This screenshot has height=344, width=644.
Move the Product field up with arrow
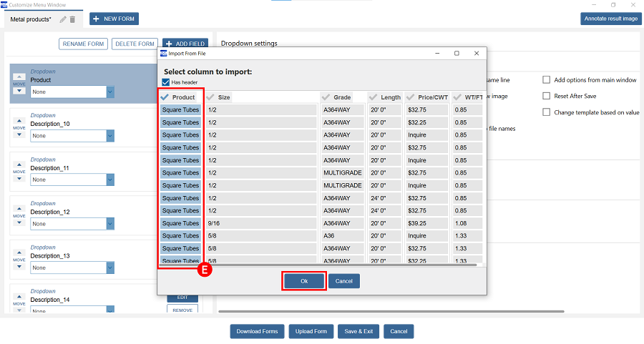pyautogui.click(x=19, y=77)
